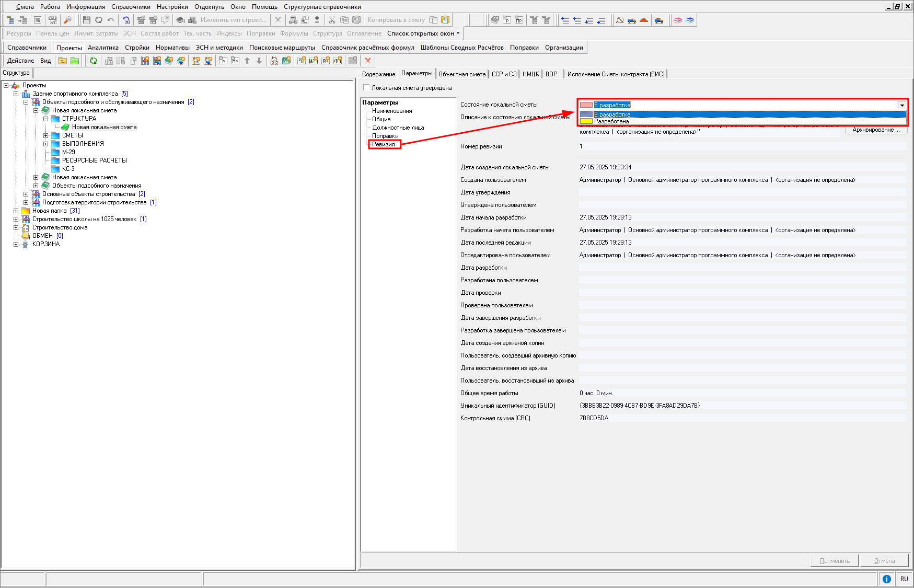Click the red X delete icon
The height and width of the screenshot is (588, 914).
point(368,61)
